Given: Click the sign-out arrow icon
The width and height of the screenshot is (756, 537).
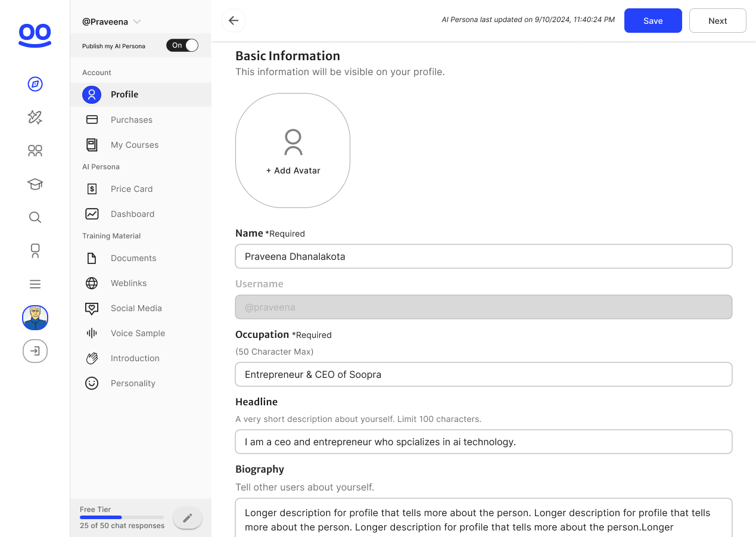Looking at the screenshot, I should point(35,351).
